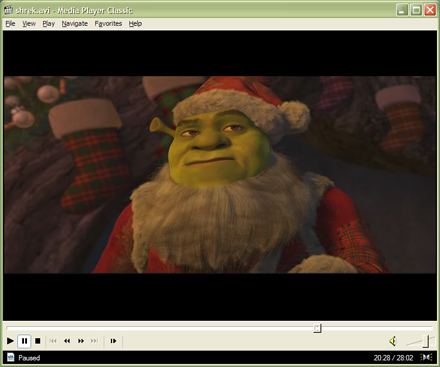Click the audio channel indicator in status bar
The height and width of the screenshot is (367, 440).
[426, 357]
